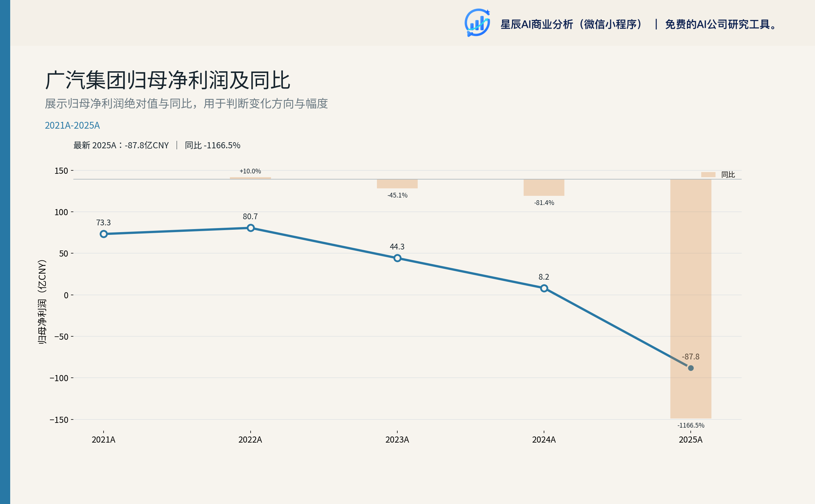Select the 2023A data point marker
815x504 pixels.
(397, 258)
